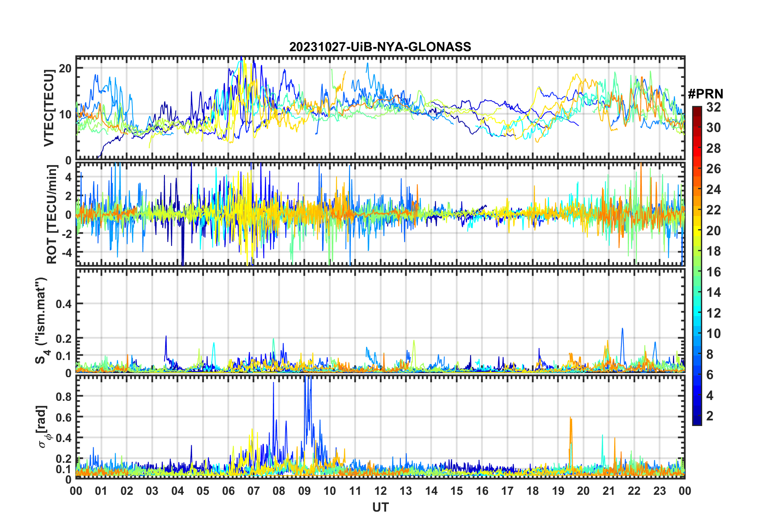This screenshot has height=532, width=761.
Task: Click ROT y-axis tick label -4
Action: (67, 252)
